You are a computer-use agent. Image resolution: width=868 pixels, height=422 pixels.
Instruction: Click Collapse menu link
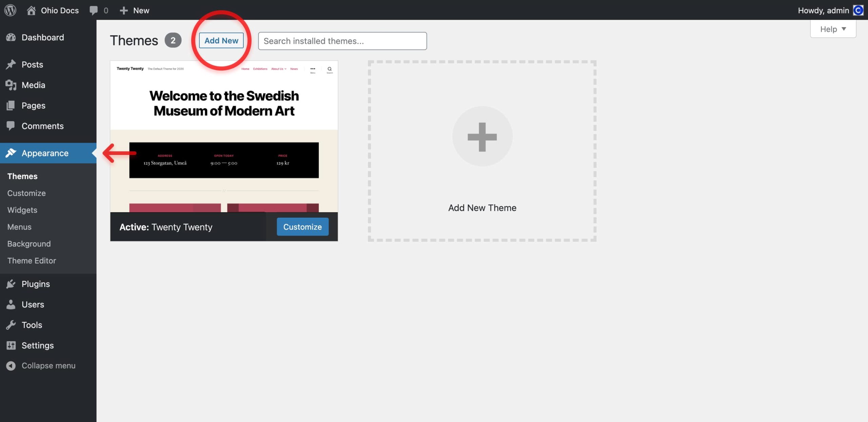(x=48, y=366)
